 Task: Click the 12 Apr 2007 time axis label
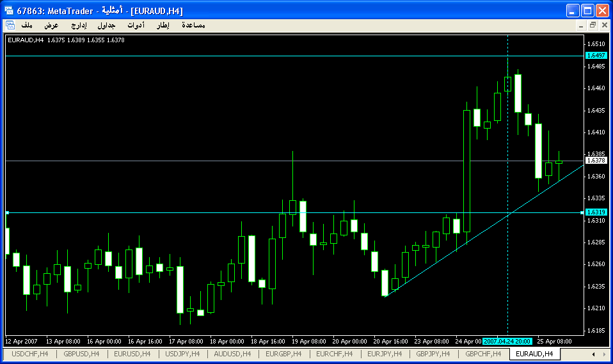[22, 342]
